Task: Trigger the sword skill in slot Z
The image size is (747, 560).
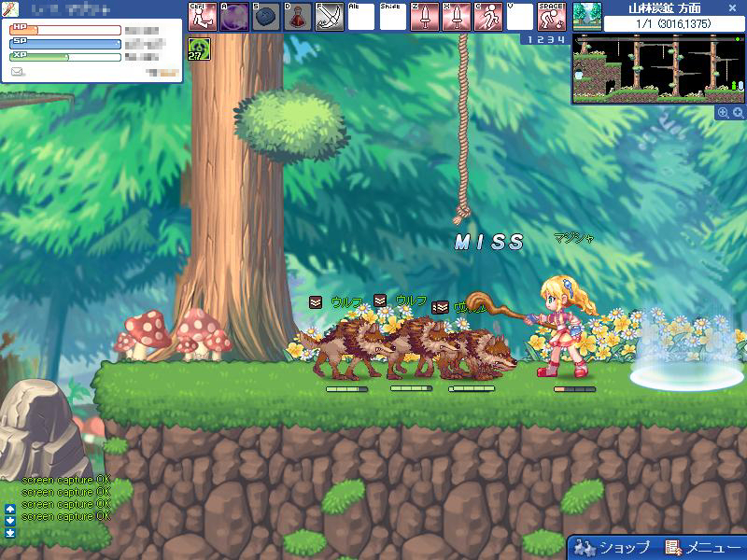Action: 425,17
